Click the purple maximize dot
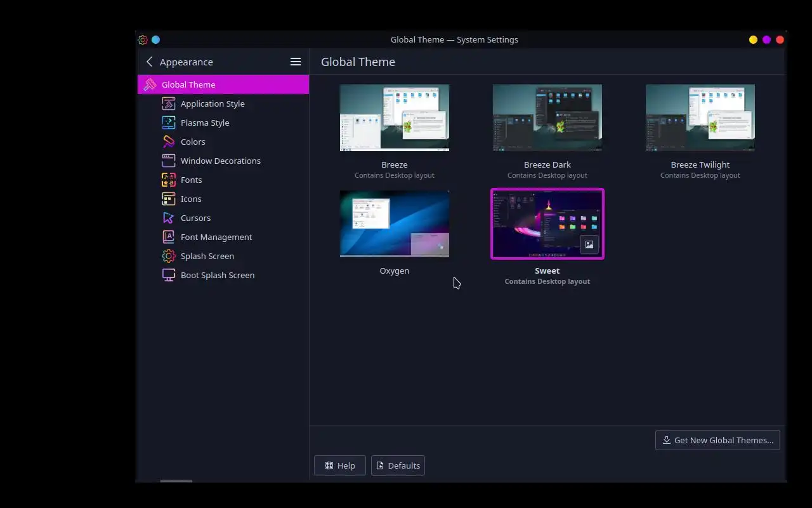812x508 pixels. [x=766, y=39]
